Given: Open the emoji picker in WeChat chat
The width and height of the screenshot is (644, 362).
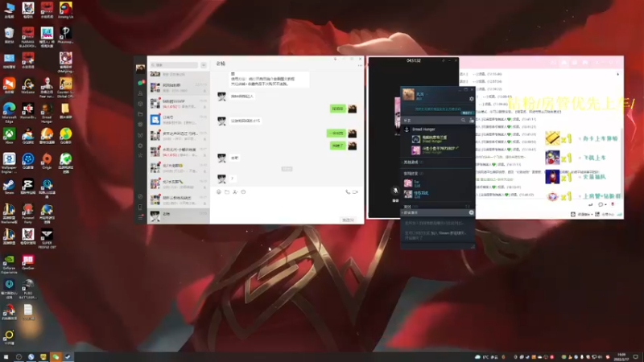Looking at the screenshot, I should (x=219, y=191).
